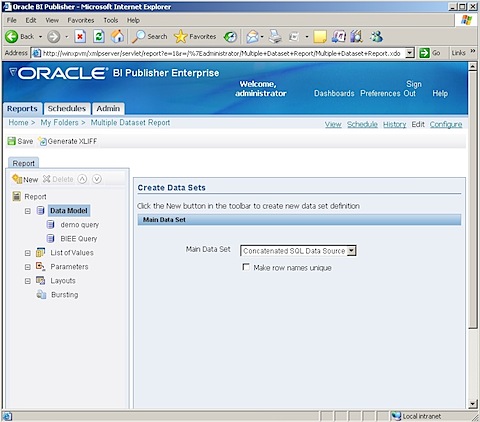
Task: Open the File menu
Action: 11,20
